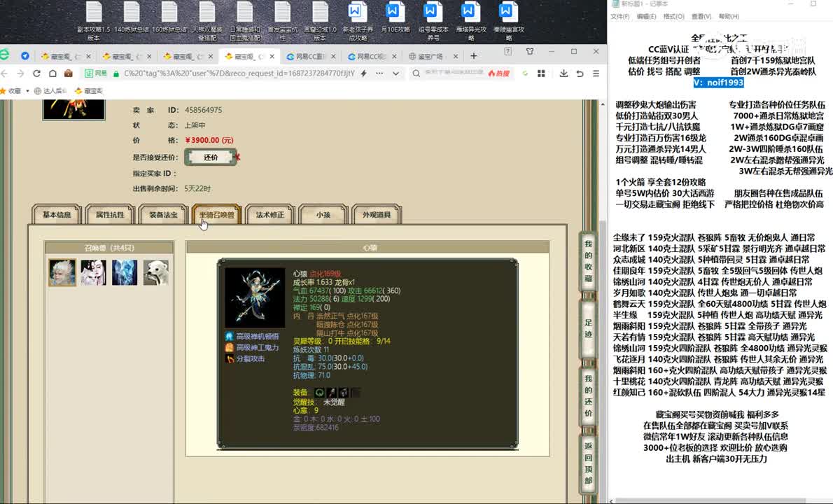
Task: Open the browser hamburger main menu
Action: click(x=596, y=73)
